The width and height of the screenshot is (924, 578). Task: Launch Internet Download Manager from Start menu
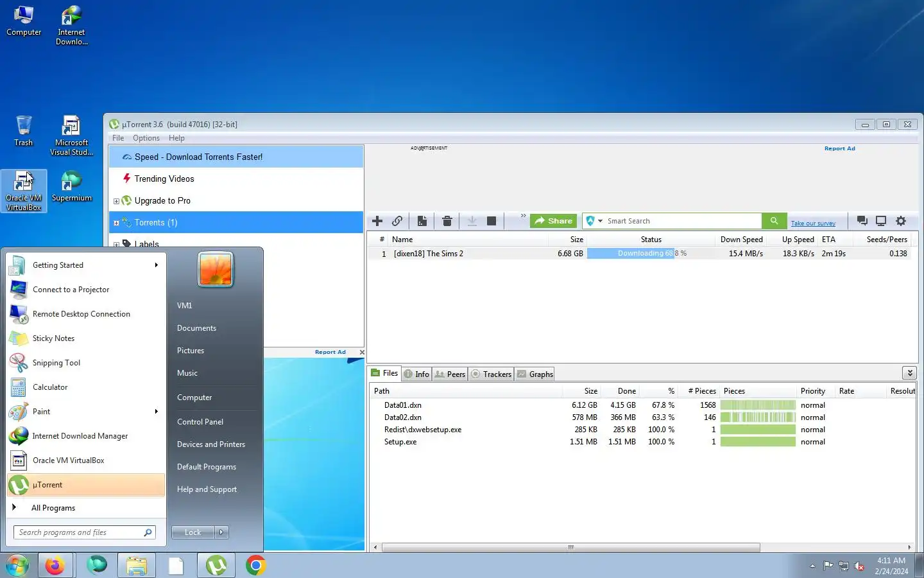86,436
